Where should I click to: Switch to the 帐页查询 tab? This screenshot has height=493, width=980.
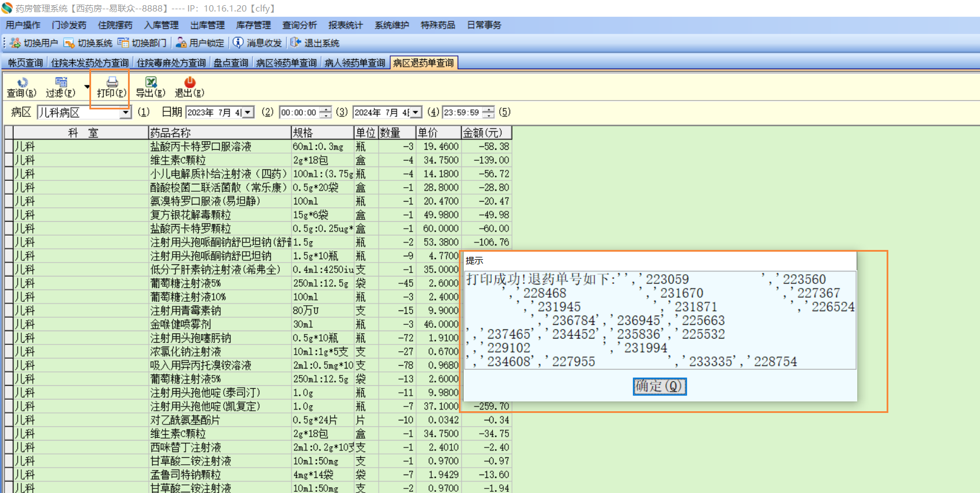(25, 63)
